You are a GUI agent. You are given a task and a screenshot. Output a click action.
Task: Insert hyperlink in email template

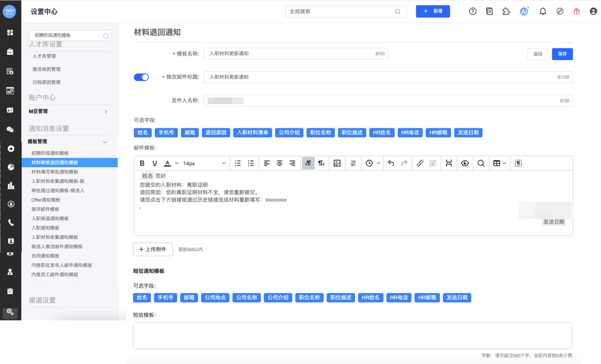(x=420, y=163)
